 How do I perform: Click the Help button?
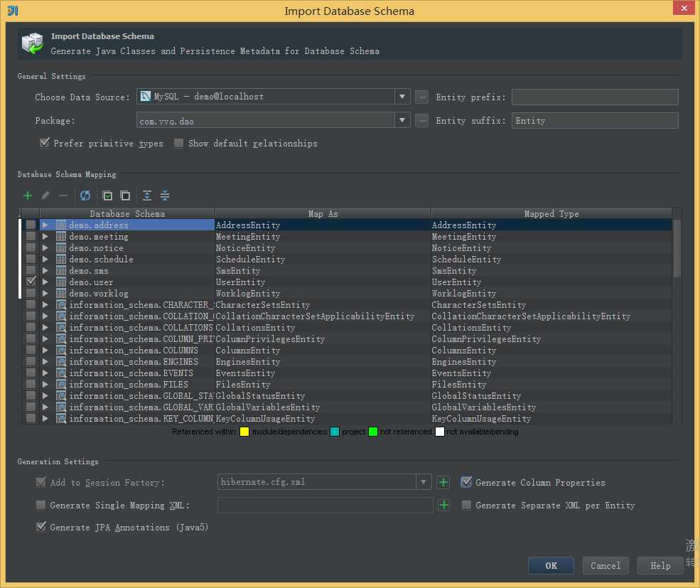pyautogui.click(x=659, y=565)
